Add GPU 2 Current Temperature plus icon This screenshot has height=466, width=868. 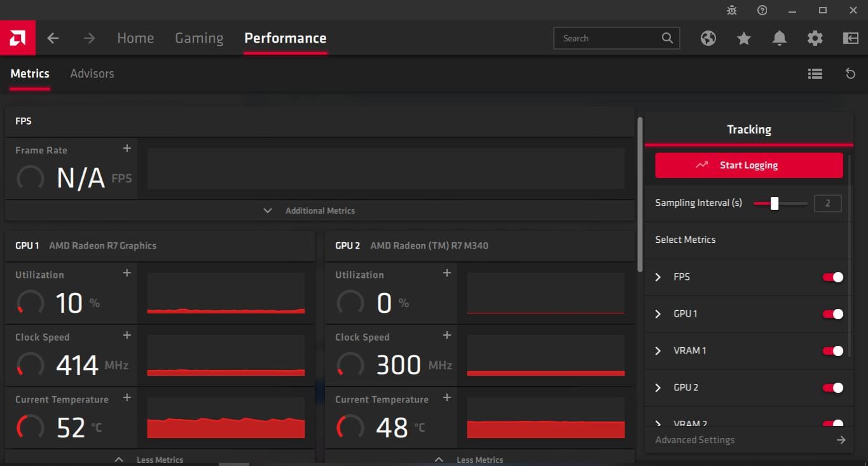[447, 397]
